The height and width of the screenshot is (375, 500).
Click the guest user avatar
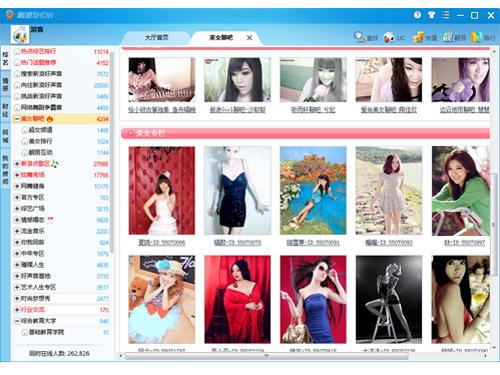(x=20, y=35)
